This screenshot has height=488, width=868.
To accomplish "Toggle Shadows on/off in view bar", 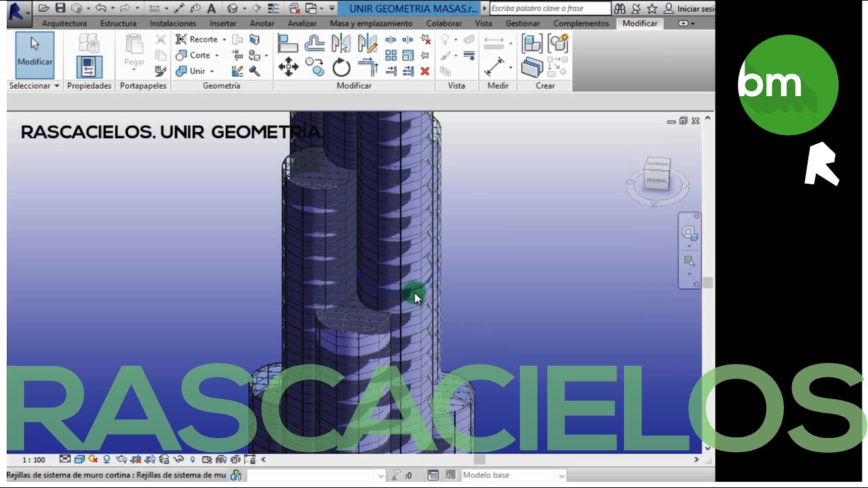I will (107, 460).
